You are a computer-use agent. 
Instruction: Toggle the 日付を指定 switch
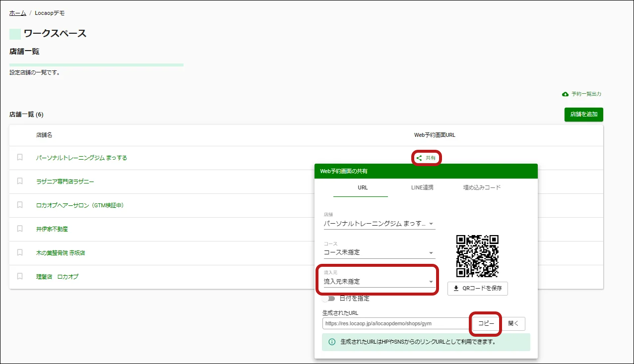[328, 299]
